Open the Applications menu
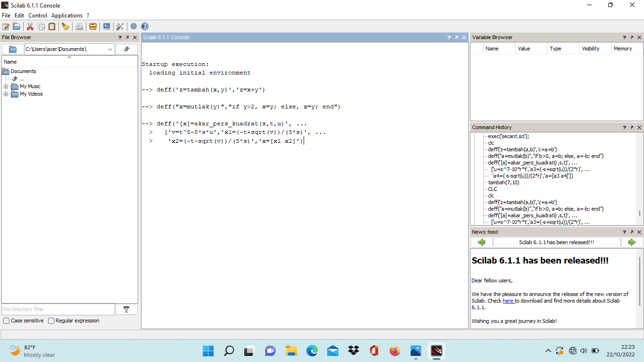644x362 pixels. (67, 16)
